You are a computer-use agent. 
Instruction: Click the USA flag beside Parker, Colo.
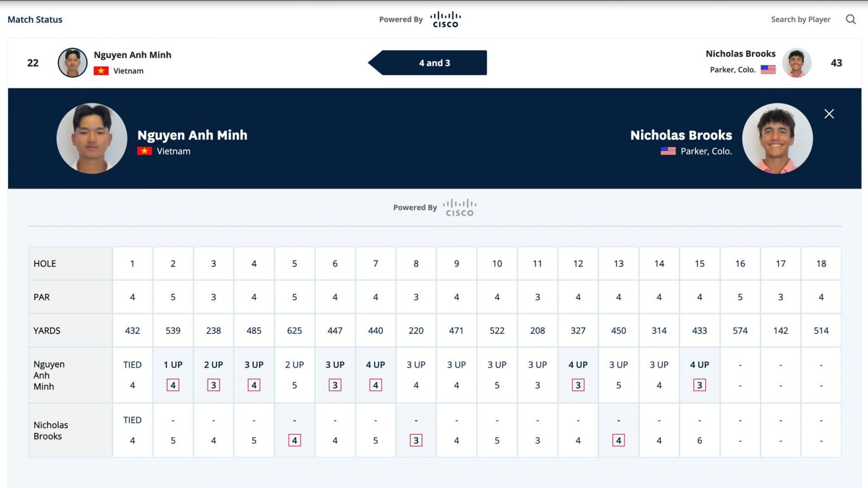point(768,69)
